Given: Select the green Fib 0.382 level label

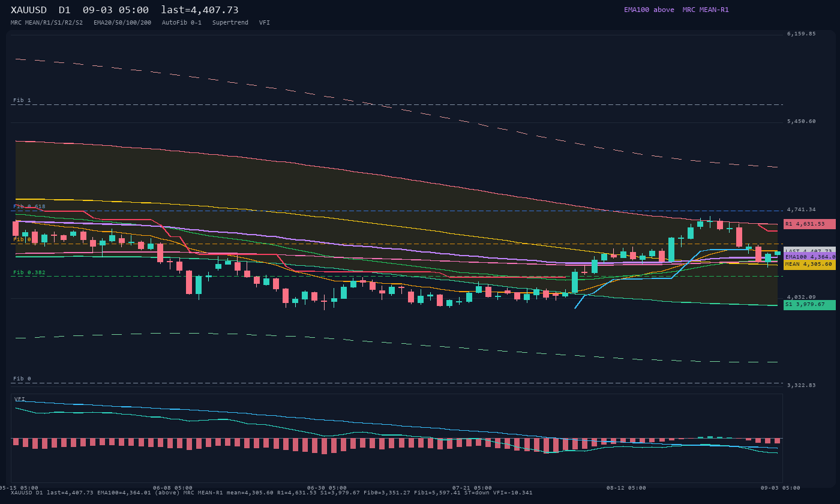Looking at the screenshot, I should [x=29, y=273].
